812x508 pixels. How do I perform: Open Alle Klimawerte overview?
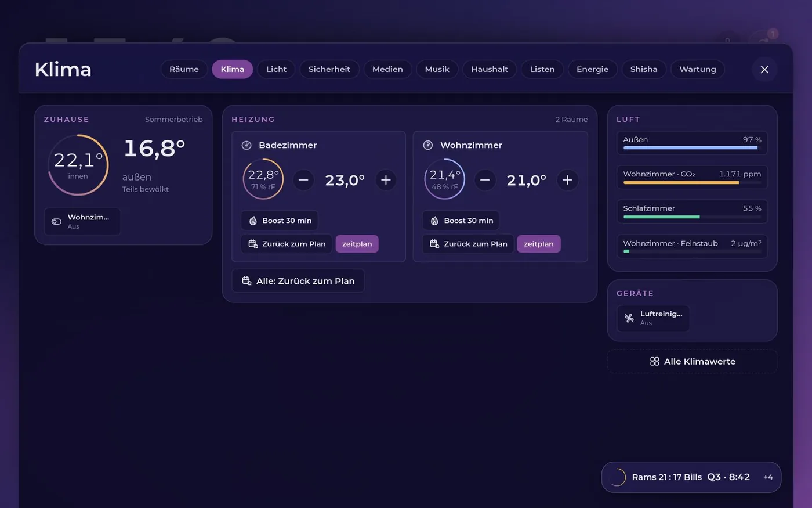(x=692, y=361)
